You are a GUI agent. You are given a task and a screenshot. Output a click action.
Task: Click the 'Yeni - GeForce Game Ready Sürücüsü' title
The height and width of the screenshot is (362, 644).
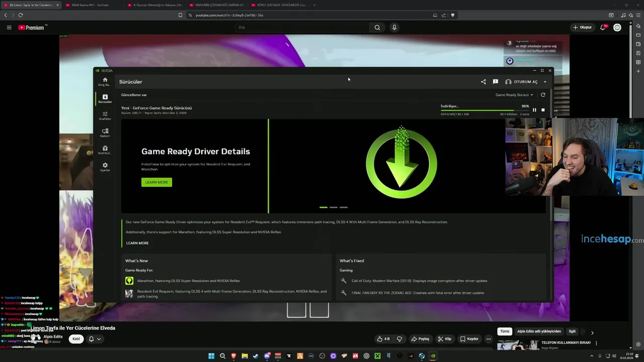156,108
